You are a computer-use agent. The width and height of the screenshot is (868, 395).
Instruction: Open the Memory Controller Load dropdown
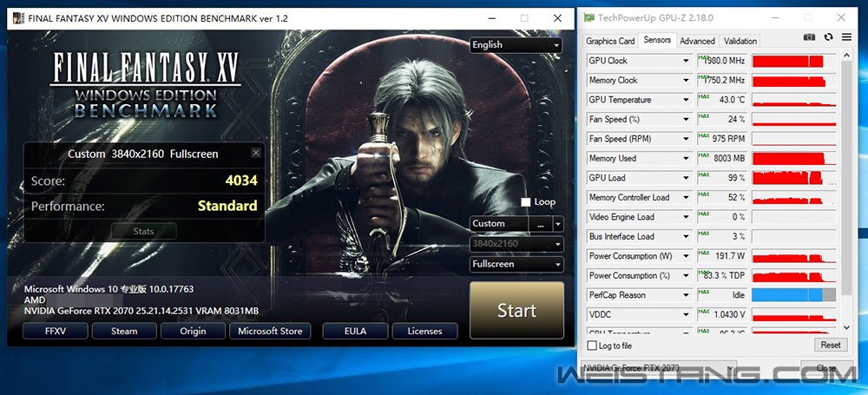tap(687, 197)
